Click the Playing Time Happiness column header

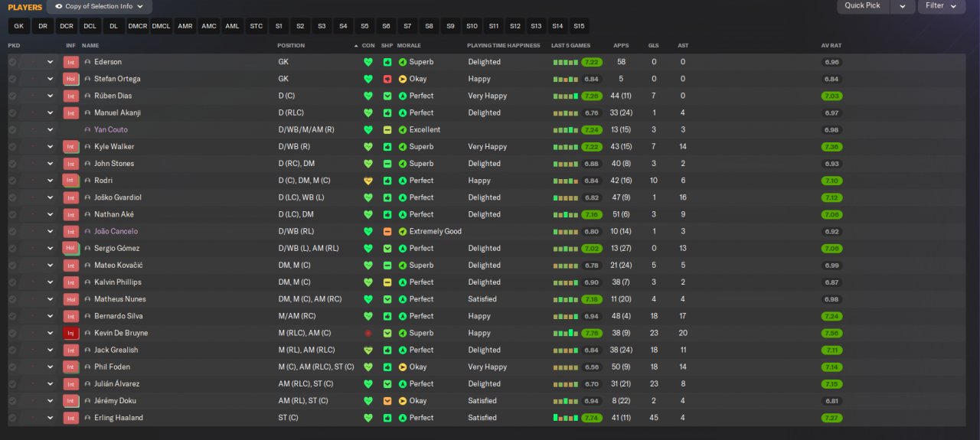tap(503, 46)
